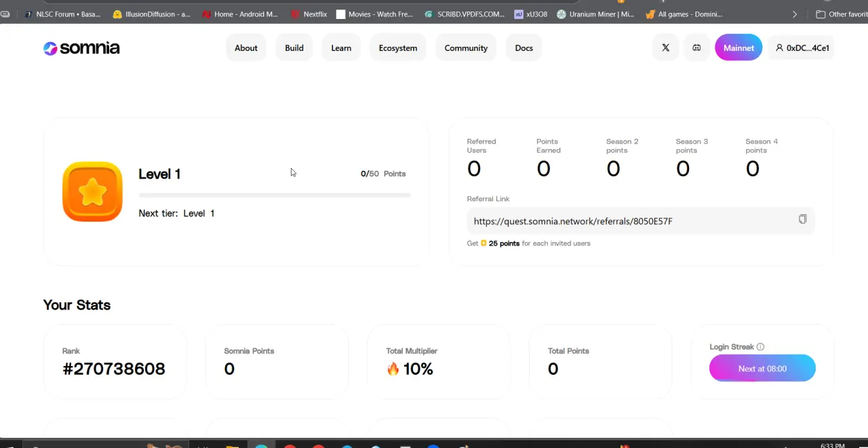Click the Total Multiplier 10% value
Image resolution: width=868 pixels, height=448 pixels.
[x=410, y=369]
